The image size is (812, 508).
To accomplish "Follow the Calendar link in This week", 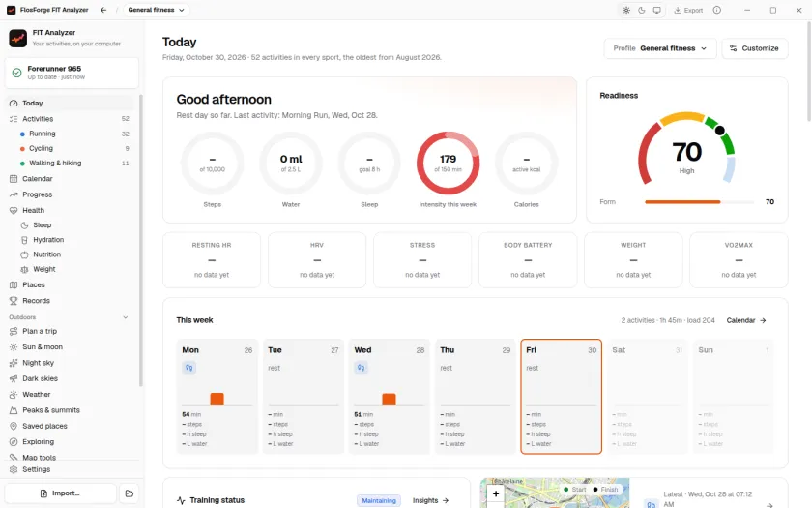I will point(746,321).
